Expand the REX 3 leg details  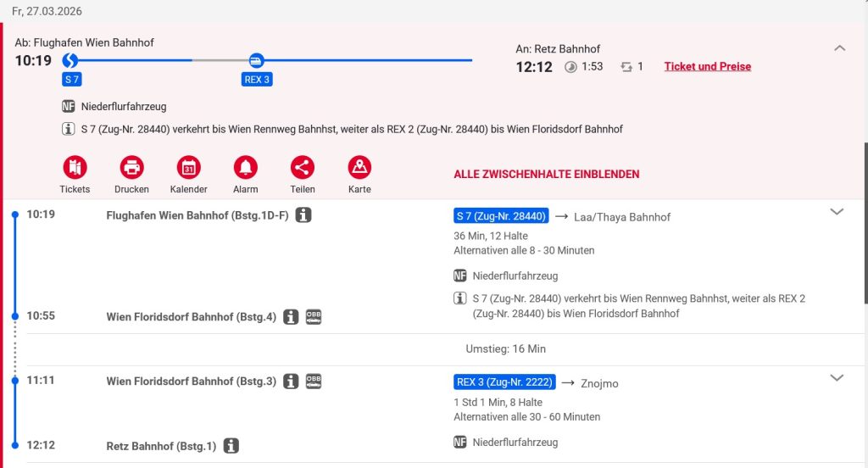(x=837, y=378)
